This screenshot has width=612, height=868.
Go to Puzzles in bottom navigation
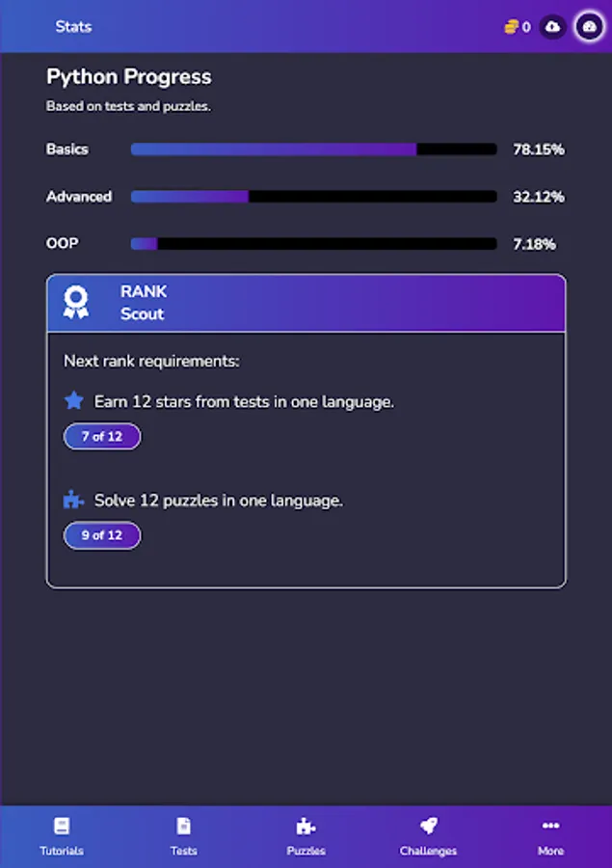click(x=306, y=835)
